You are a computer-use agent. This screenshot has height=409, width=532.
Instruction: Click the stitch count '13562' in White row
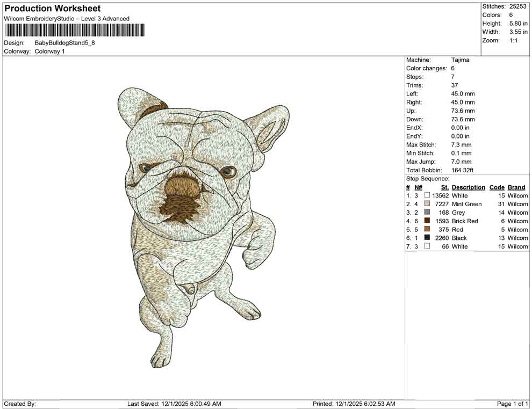click(x=441, y=195)
